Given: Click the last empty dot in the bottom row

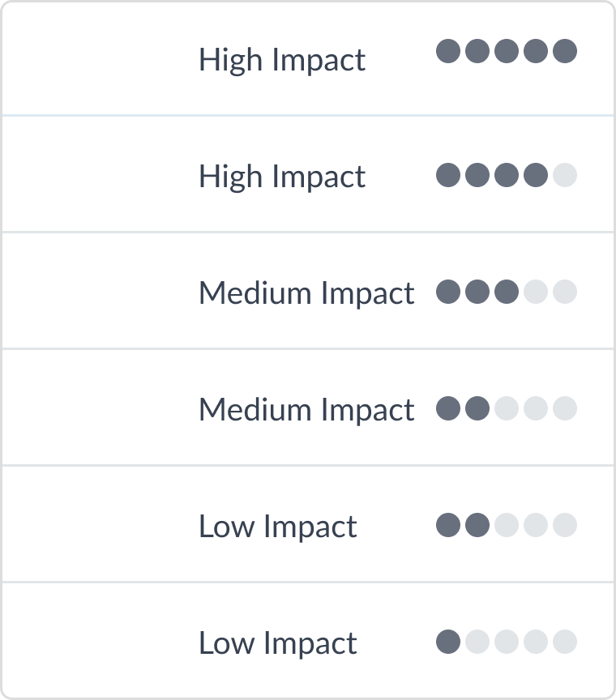Looking at the screenshot, I should (565, 642).
